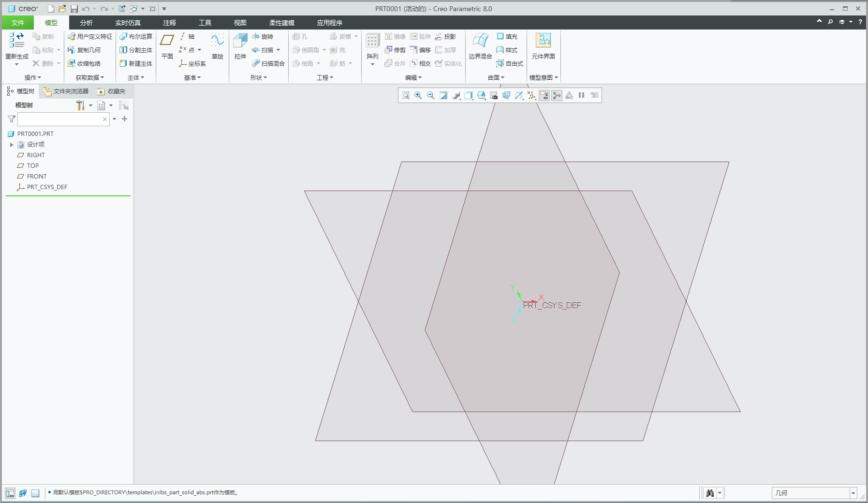Expand the 拔模 draft dropdown arrow
868x503 pixels.
356,36
